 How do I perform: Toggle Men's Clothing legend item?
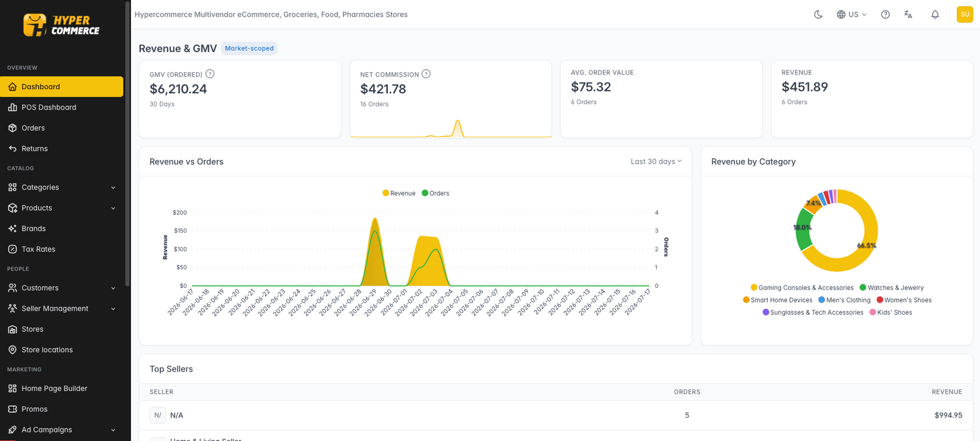(844, 300)
